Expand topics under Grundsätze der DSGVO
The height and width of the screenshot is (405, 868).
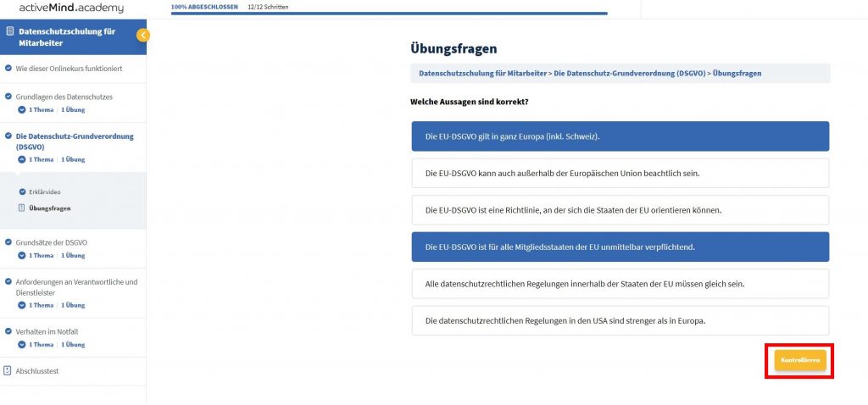click(x=21, y=256)
